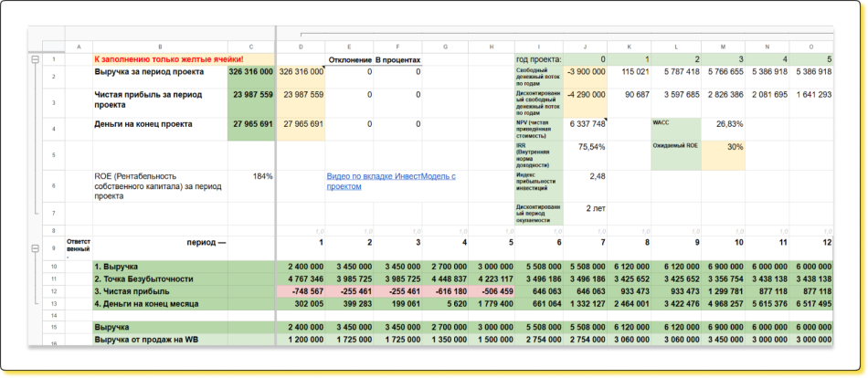Select the IRR value 75,54% cell

[x=585, y=146]
